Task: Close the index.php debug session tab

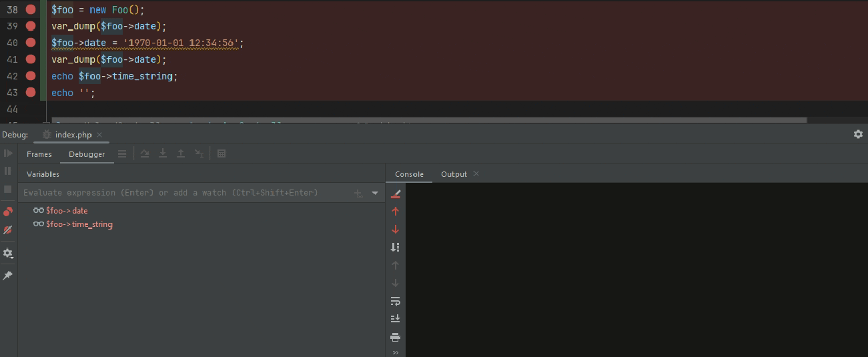Action: click(x=99, y=135)
